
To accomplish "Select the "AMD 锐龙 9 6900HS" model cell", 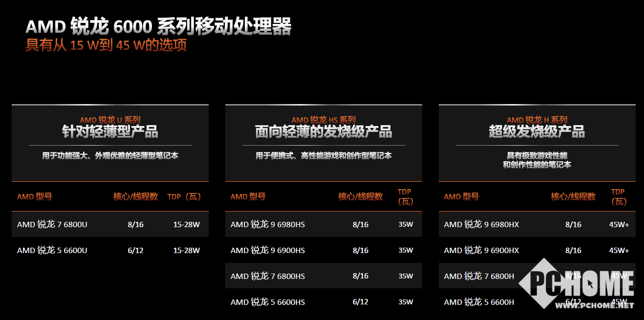I will [268, 250].
